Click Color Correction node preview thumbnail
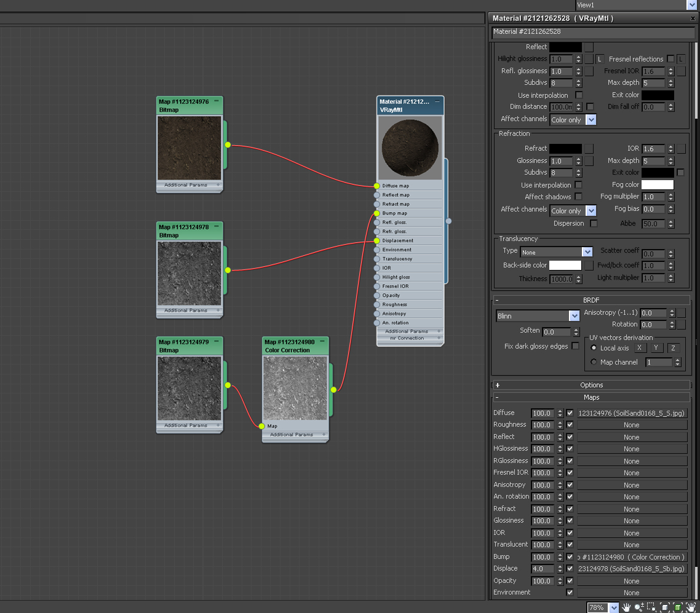Image resolution: width=700 pixels, height=613 pixels. 295,388
